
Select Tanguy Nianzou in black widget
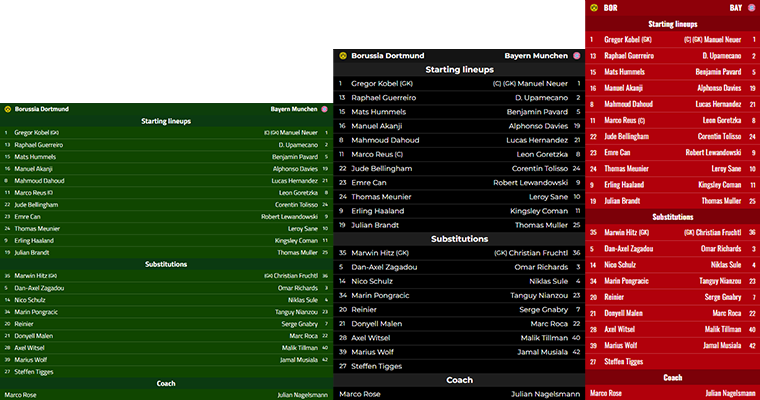539,295
